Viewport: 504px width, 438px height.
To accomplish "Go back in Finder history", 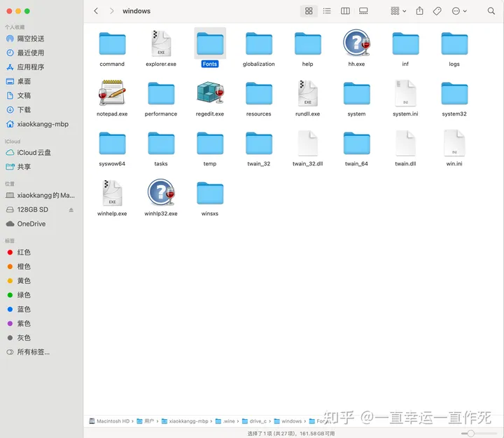I will pos(96,11).
